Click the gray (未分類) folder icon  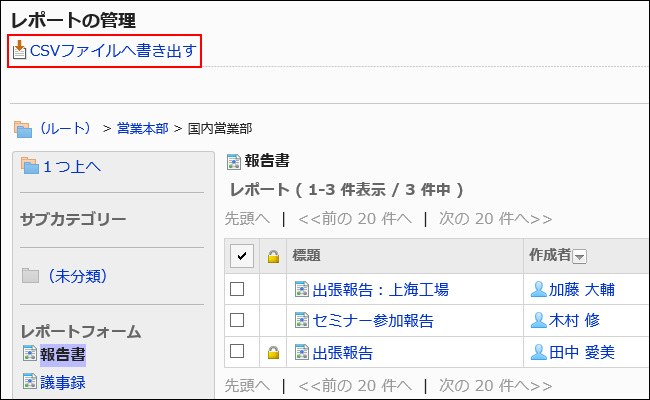pos(30,276)
